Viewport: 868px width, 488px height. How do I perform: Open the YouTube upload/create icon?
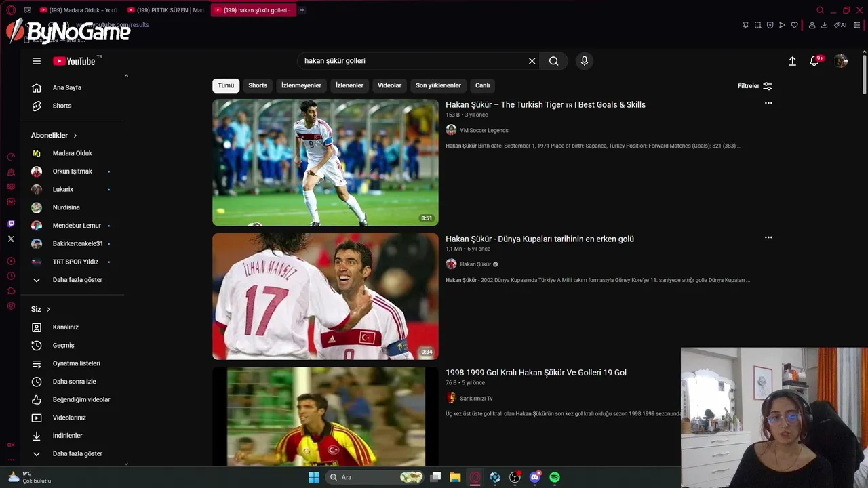(x=792, y=61)
